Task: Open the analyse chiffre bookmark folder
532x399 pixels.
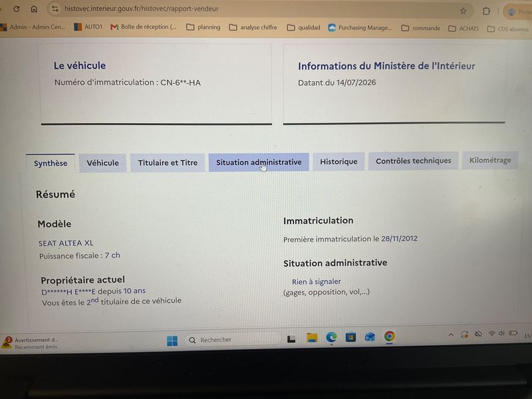Action: coord(253,27)
